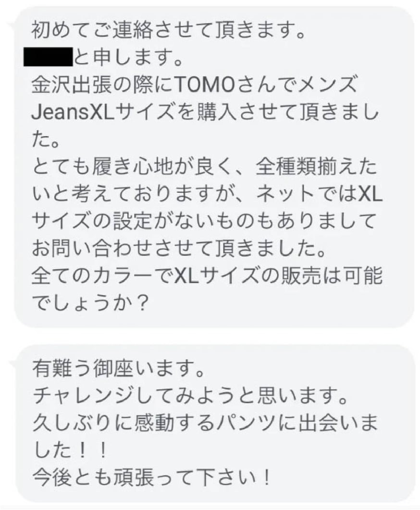420x510 pixels.
Task: Select the second message bubble starting 有難う御座います
Action: click(x=215, y=424)
